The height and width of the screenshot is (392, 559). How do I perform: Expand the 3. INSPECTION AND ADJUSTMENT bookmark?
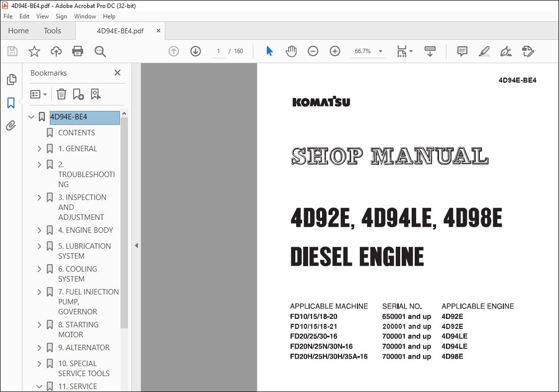(39, 197)
